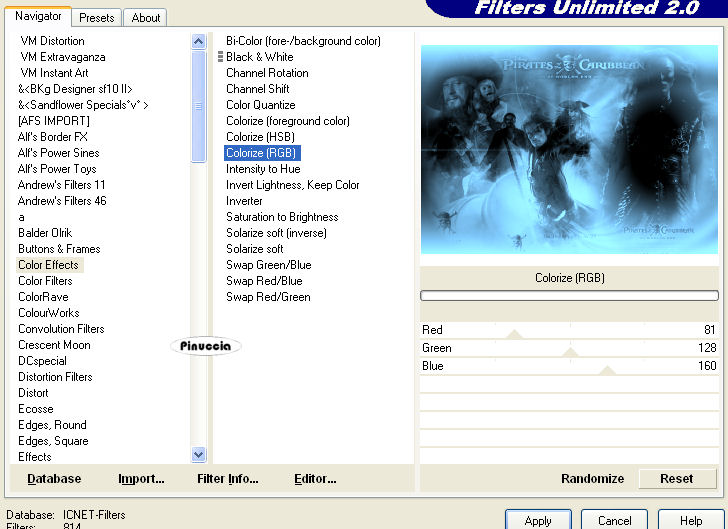Open Filter Info...
The image size is (728, 529).
(228, 479)
